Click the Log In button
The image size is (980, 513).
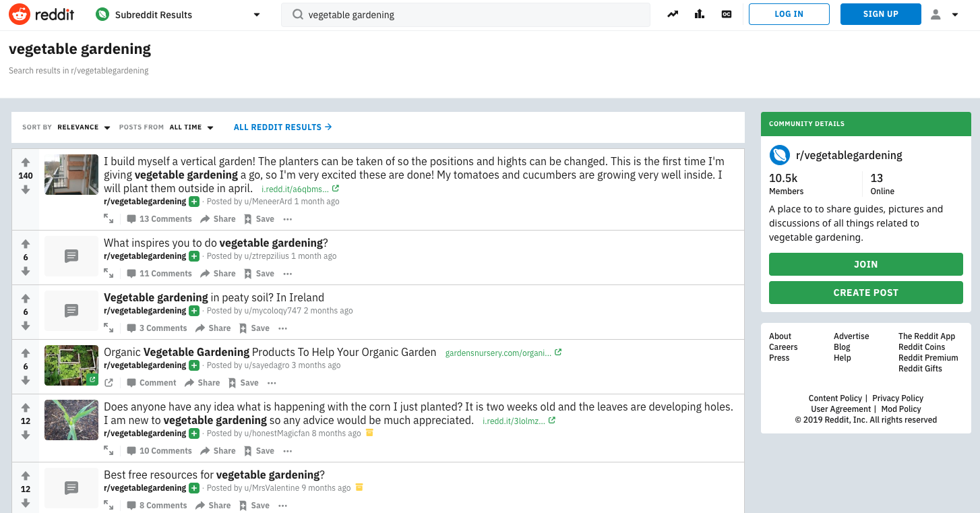point(789,14)
